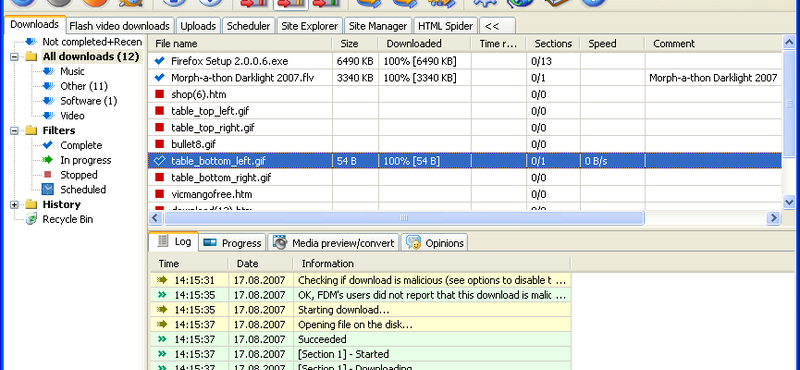This screenshot has height=370, width=800.
Task: Switch to the Progress tab
Action: (233, 243)
